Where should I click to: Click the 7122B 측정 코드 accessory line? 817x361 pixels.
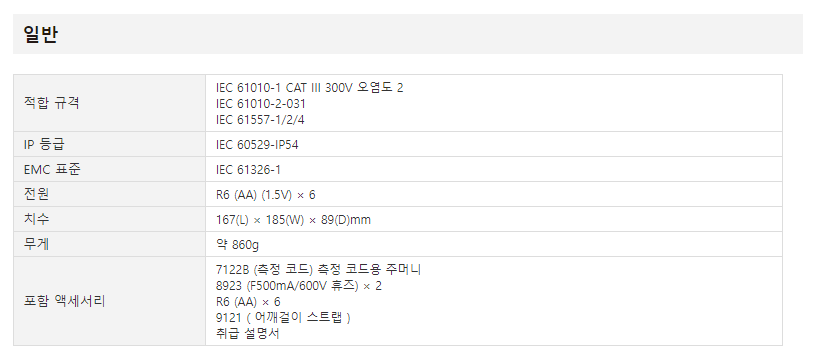coord(318,269)
